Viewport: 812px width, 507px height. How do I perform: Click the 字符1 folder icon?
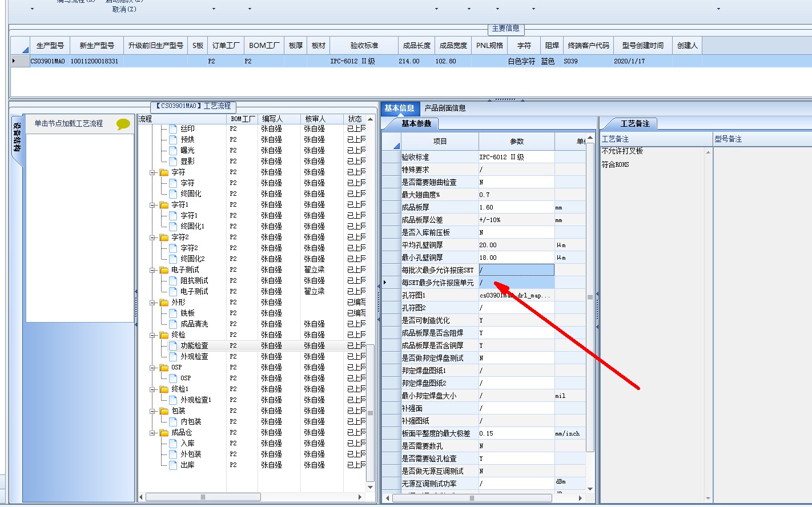164,205
